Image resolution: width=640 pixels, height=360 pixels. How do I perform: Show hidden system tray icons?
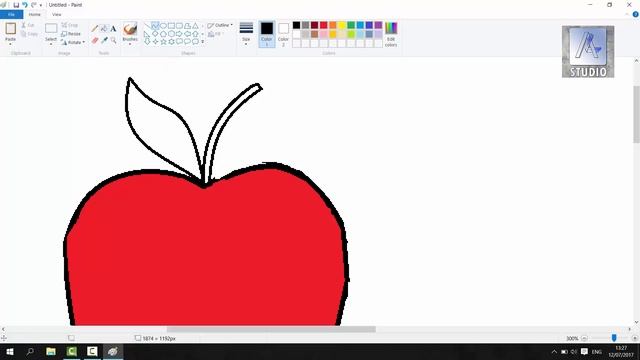pyautogui.click(x=554, y=351)
